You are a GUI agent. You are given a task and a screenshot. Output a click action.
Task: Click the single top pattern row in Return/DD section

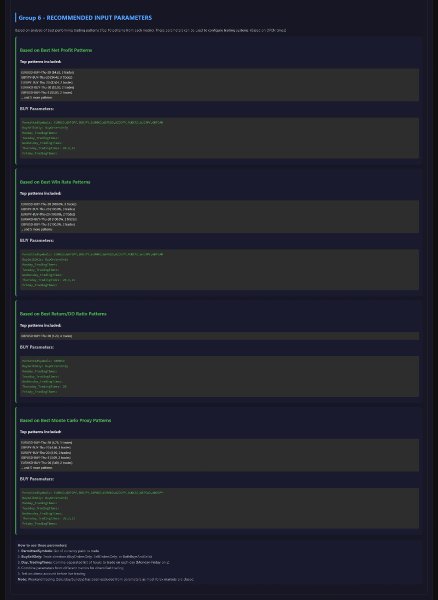[219, 336]
